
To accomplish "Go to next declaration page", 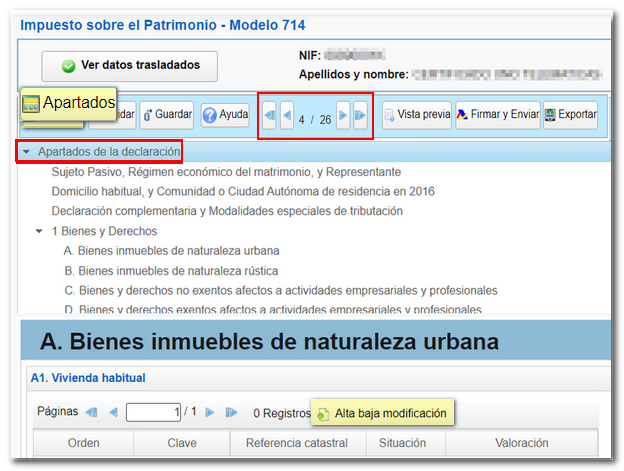I will tap(343, 118).
